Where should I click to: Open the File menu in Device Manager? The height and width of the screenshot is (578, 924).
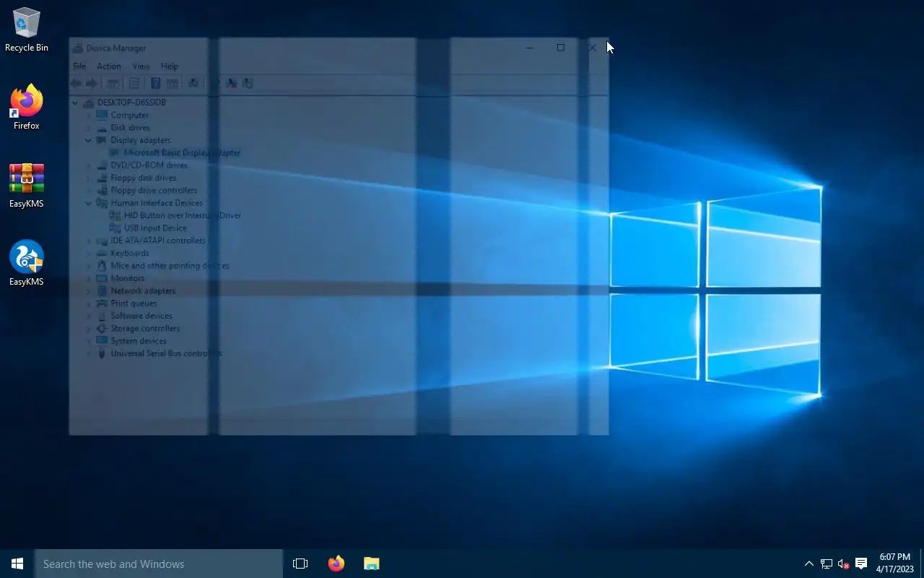pos(79,66)
